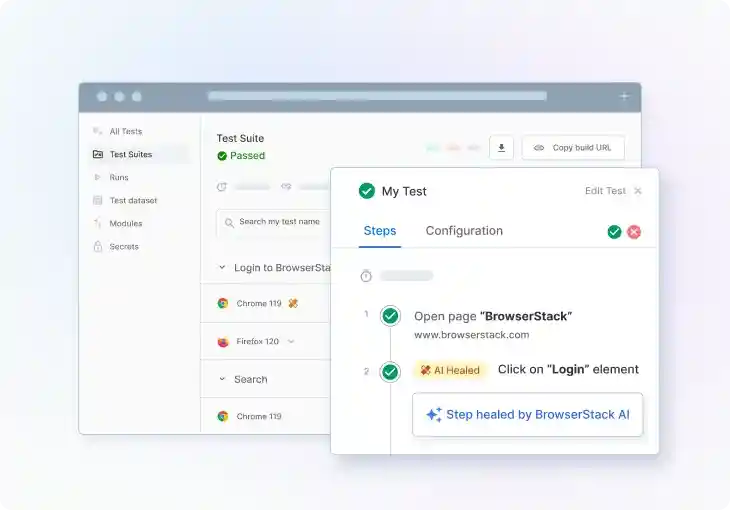The image size is (730, 510).
Task: Click the Test Suite heading
Action: 240,138
